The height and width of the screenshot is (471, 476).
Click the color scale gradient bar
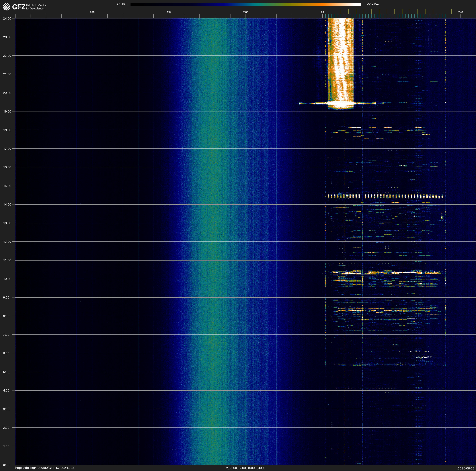(245, 4)
